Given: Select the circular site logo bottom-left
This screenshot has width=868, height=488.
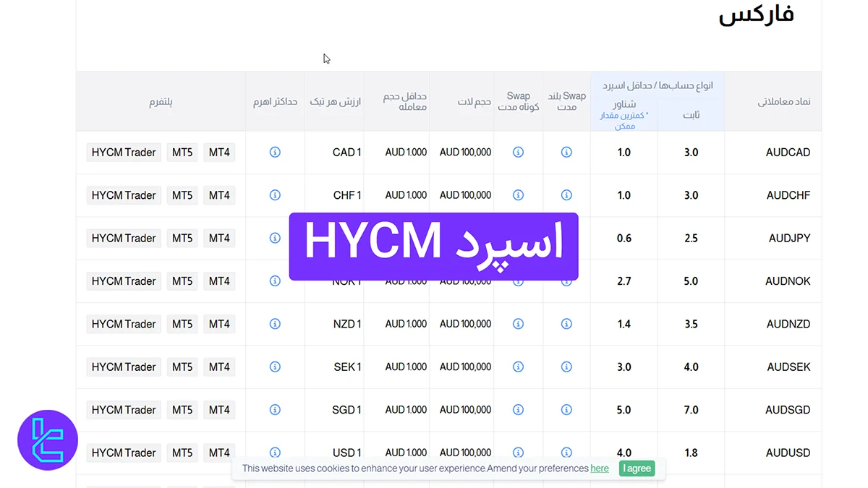Looking at the screenshot, I should (x=48, y=440).
